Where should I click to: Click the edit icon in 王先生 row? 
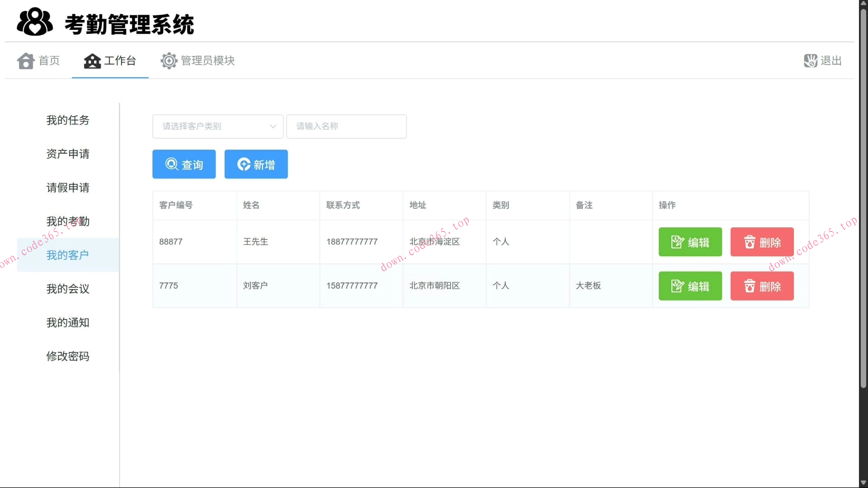tap(677, 242)
